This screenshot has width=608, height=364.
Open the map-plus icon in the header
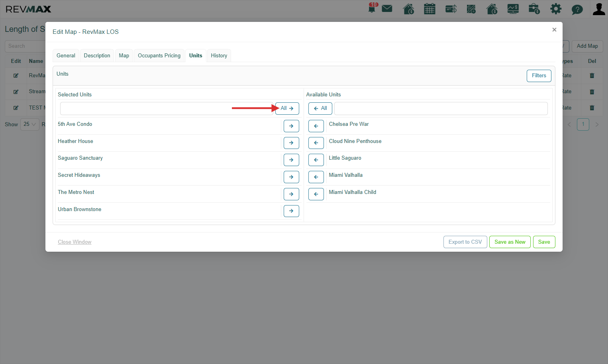(x=471, y=9)
